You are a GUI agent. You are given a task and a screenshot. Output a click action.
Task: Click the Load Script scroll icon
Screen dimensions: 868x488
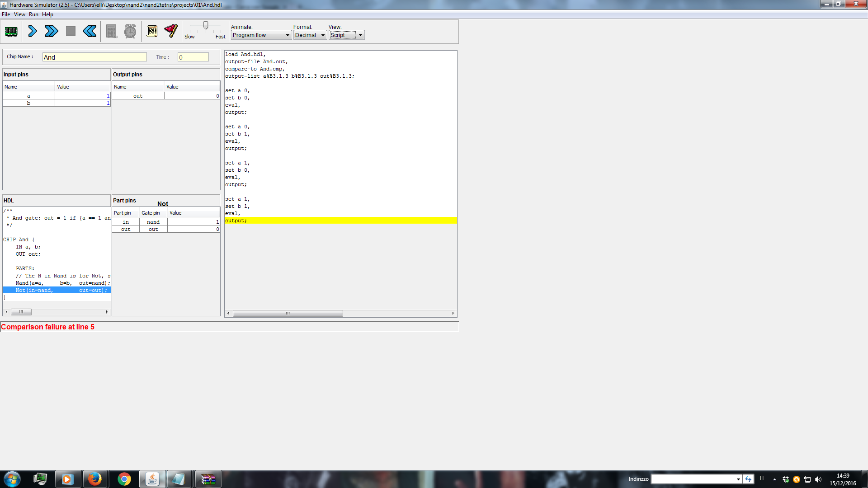[x=152, y=31]
